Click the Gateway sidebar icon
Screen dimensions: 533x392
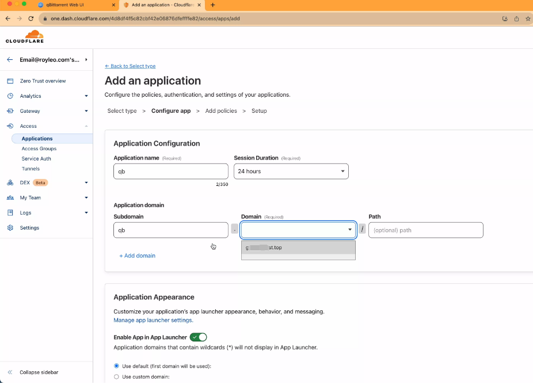click(x=10, y=111)
